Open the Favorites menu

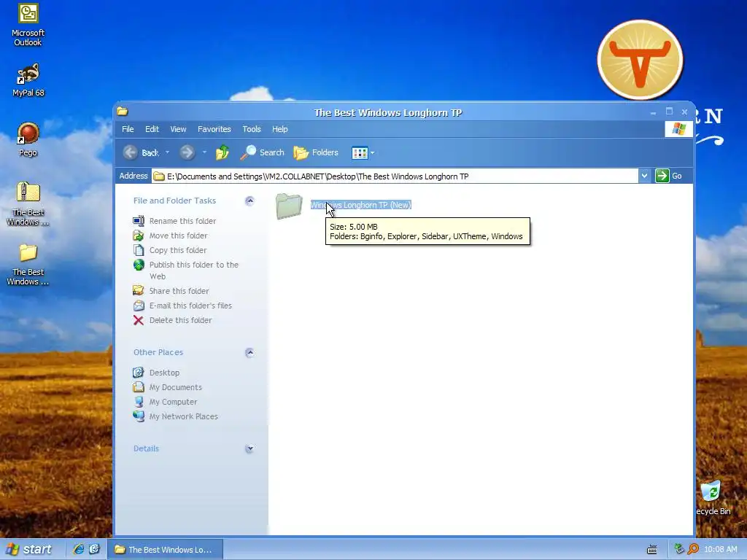click(x=214, y=129)
